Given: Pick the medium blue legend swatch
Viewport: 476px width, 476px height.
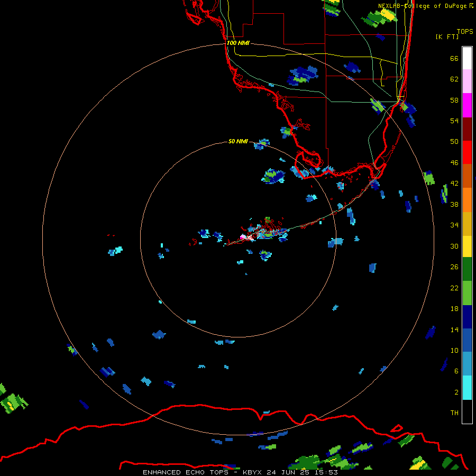Looking at the screenshot, I should tap(467, 340).
